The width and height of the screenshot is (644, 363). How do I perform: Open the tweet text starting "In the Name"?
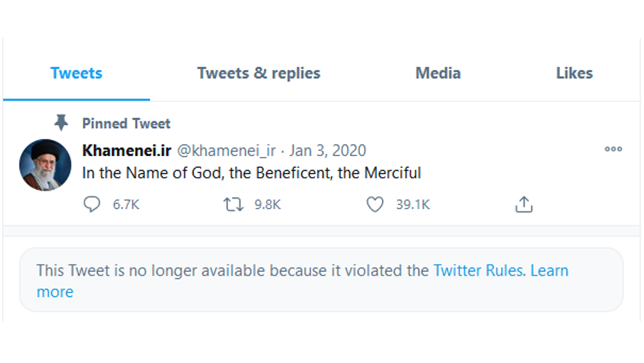pos(251,173)
